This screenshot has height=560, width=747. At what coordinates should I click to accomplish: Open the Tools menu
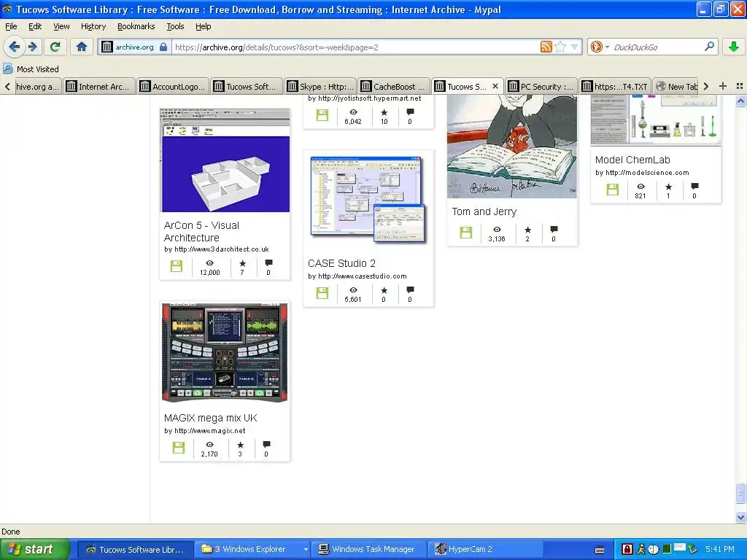175,26
